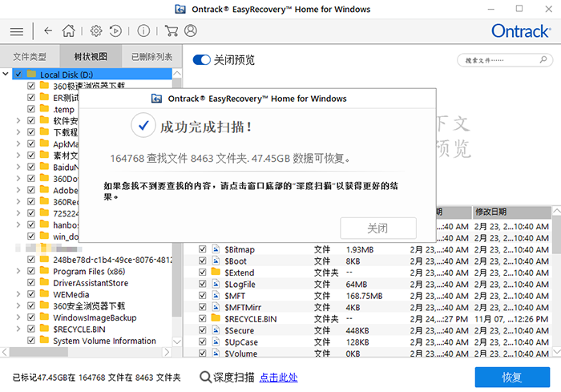The height and width of the screenshot is (392, 561).
Task: Click tree scrollbar down arrow
Action: pyautogui.click(x=177, y=341)
